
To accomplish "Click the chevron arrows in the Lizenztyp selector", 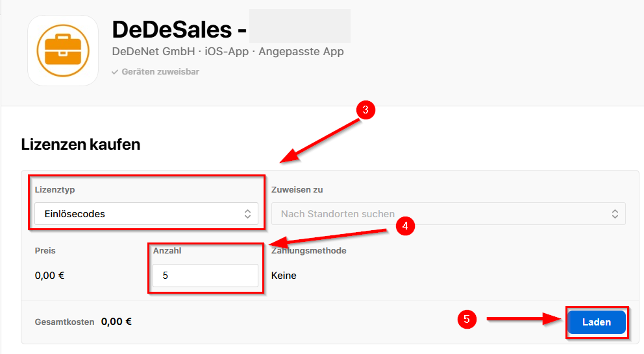I will click(x=247, y=214).
